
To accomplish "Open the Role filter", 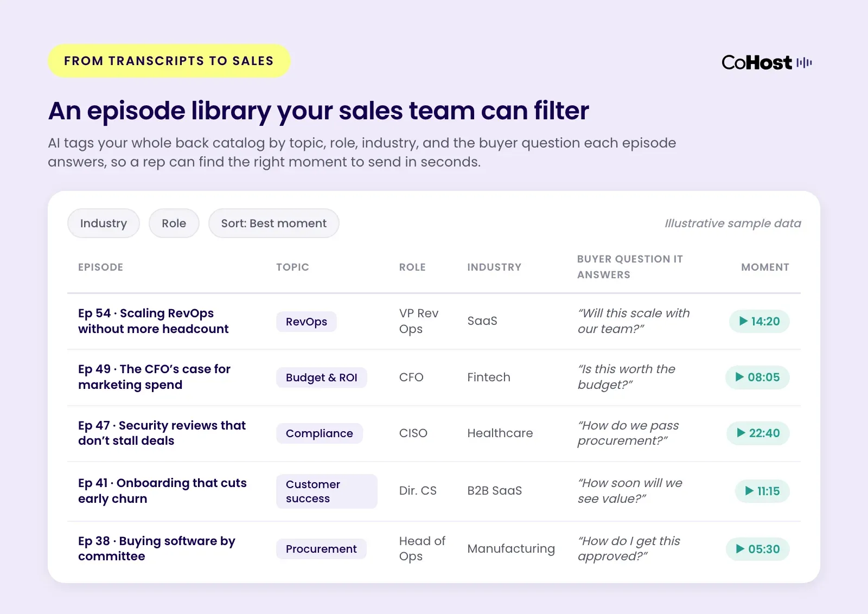I will coord(174,223).
